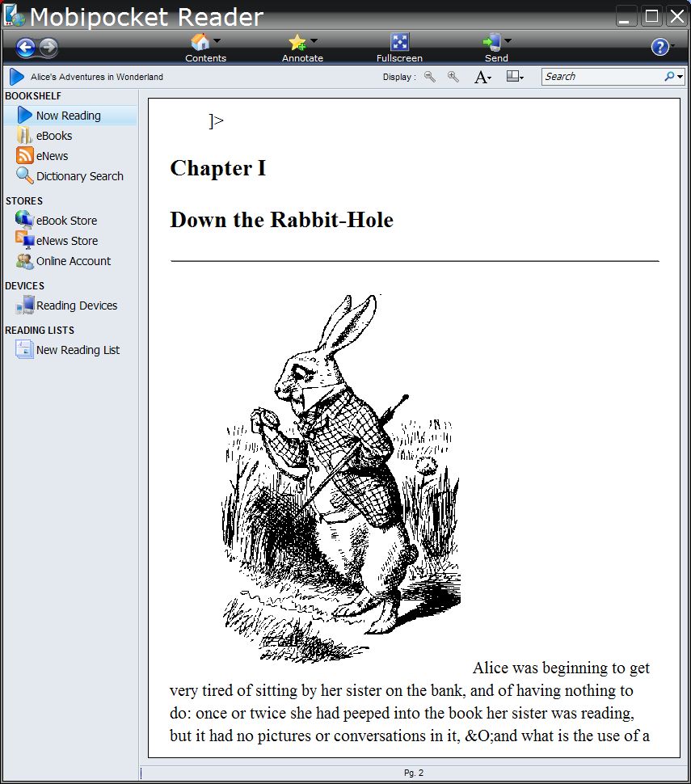Click the Fullscreen label in toolbar
This screenshot has width=691, height=784.
tap(399, 58)
